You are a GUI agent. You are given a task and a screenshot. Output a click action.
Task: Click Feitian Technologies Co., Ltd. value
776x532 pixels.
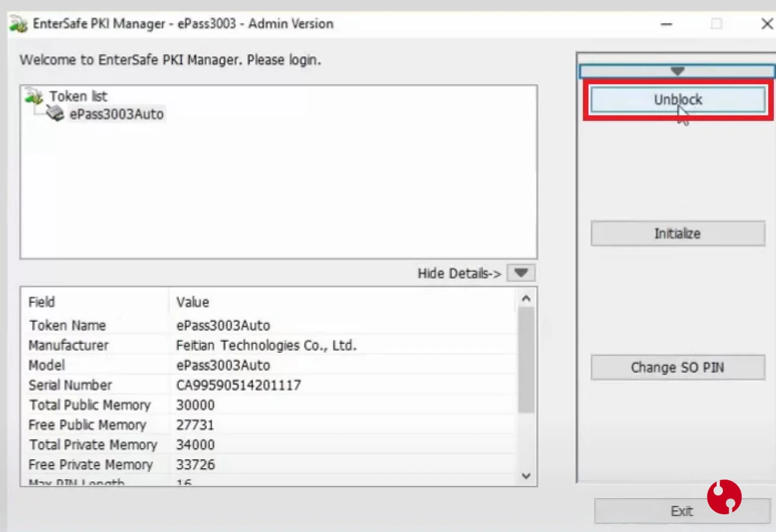point(266,345)
